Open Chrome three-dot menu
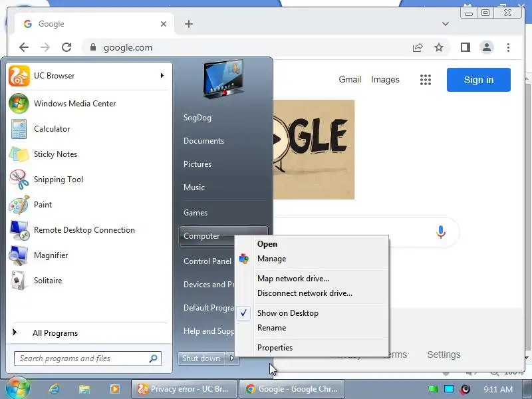Screen dimensions: 532x399 click(508, 47)
